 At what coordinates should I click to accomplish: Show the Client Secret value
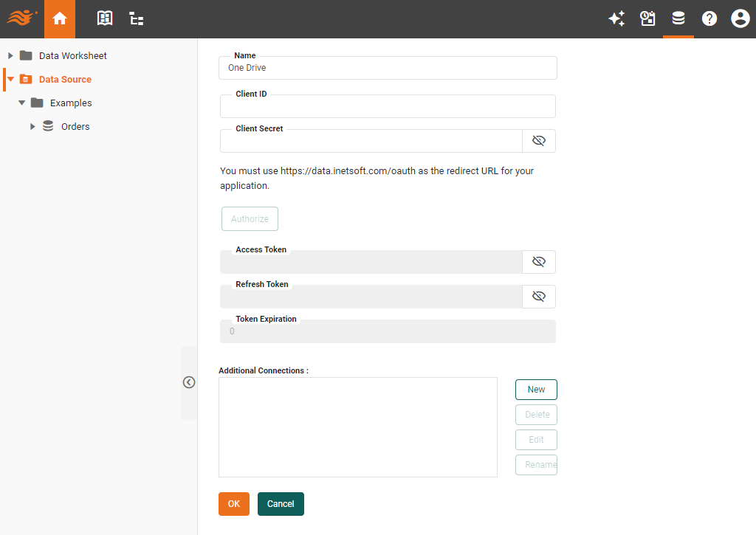(539, 140)
